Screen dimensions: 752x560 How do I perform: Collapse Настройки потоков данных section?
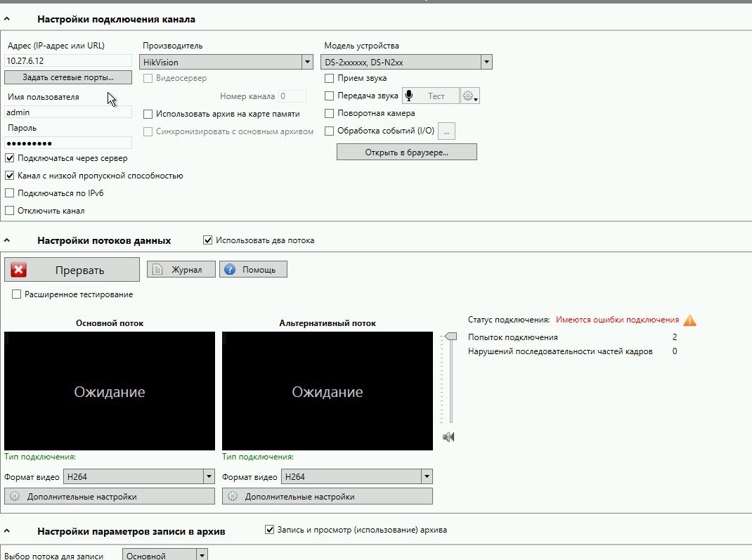tap(7, 240)
